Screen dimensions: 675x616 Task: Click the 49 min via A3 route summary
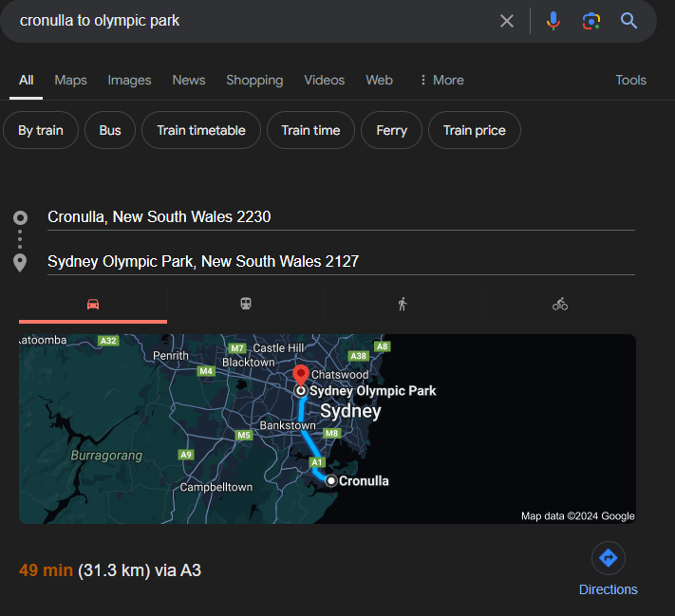tap(110, 570)
